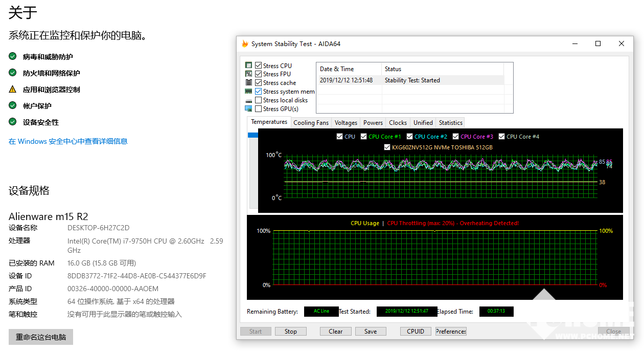
Task: Clear the stability test log
Action: click(x=336, y=331)
